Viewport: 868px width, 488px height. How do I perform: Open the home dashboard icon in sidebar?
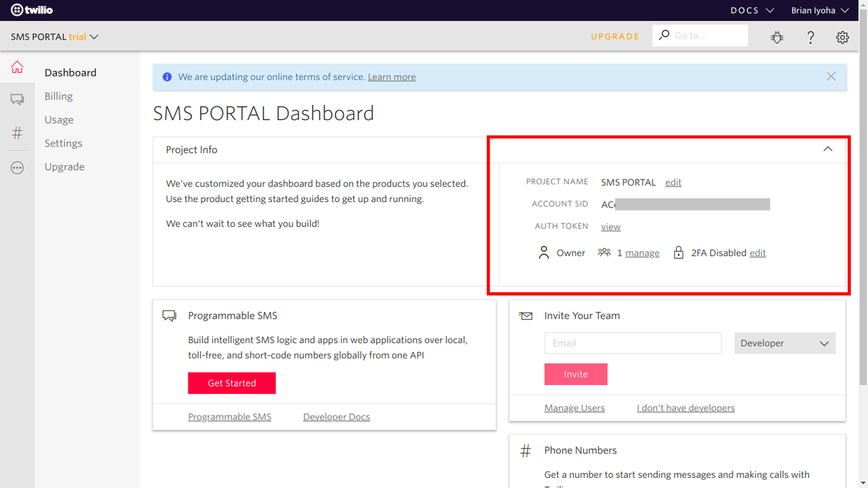17,67
